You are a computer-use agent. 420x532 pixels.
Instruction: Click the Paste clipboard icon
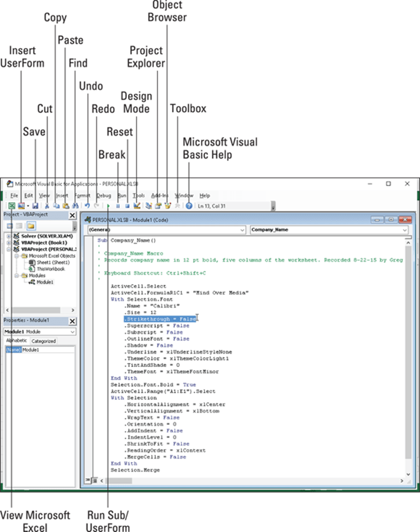(x=65, y=206)
